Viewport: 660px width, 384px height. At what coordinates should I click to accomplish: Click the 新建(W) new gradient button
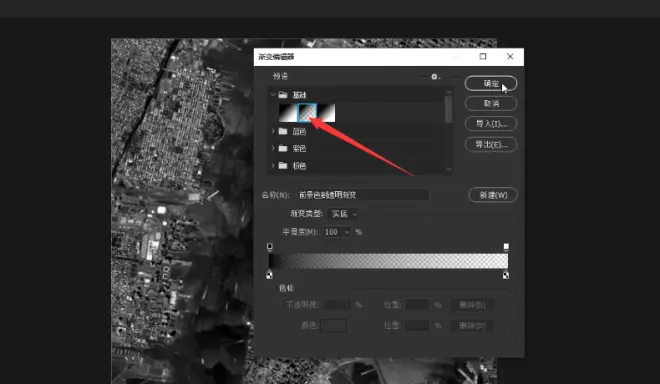pos(493,195)
